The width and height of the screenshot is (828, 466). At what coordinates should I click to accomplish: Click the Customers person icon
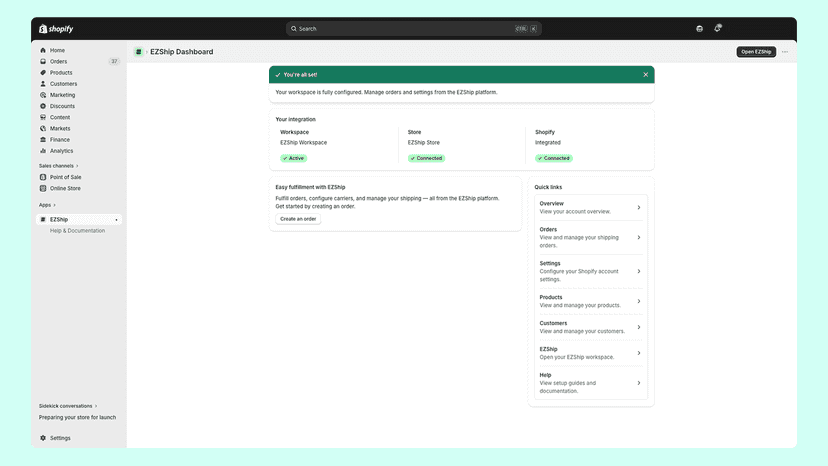coord(43,83)
